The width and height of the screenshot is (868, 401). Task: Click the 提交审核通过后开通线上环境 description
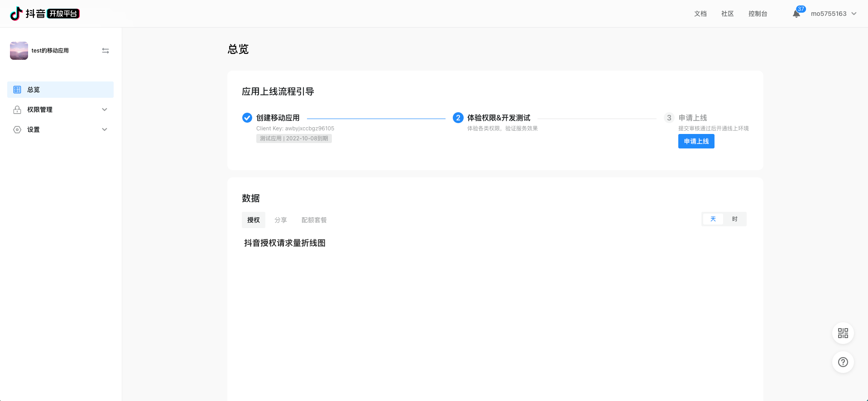[x=714, y=129]
